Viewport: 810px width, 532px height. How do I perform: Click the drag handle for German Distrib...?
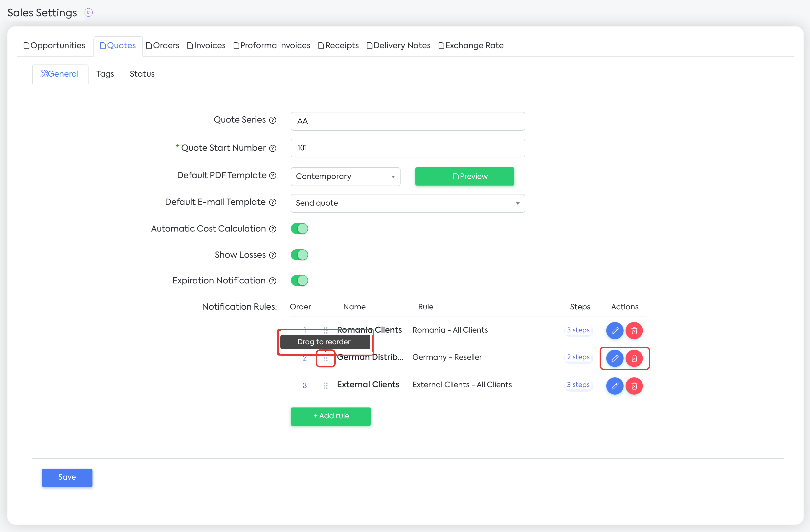[325, 358]
